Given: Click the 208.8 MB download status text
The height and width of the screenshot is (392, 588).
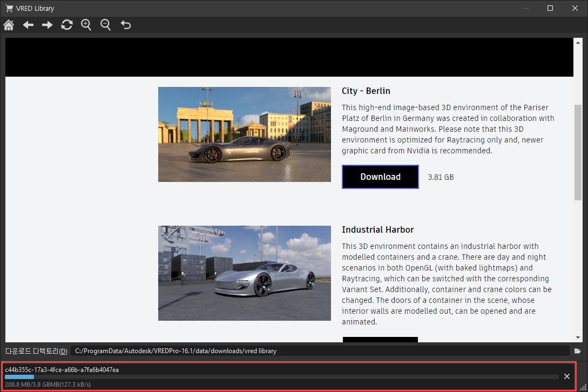Looking at the screenshot, I should click(48, 384).
